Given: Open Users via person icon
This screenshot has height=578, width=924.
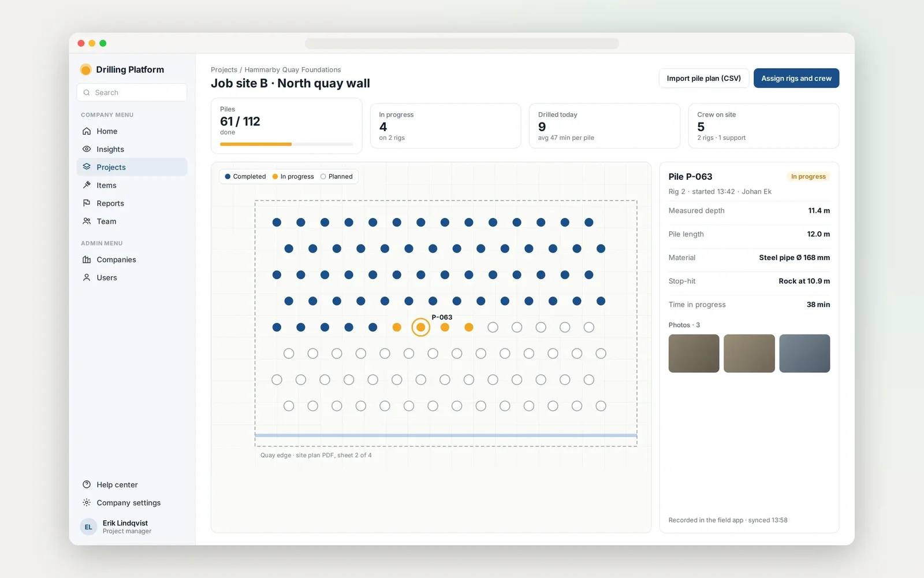Looking at the screenshot, I should pos(87,277).
